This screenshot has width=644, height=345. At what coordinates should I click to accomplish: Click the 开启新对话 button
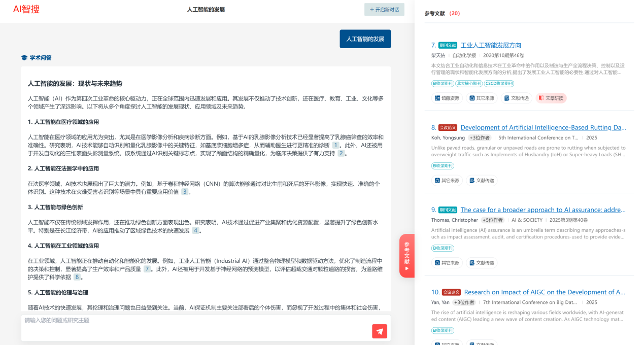tap(384, 9)
